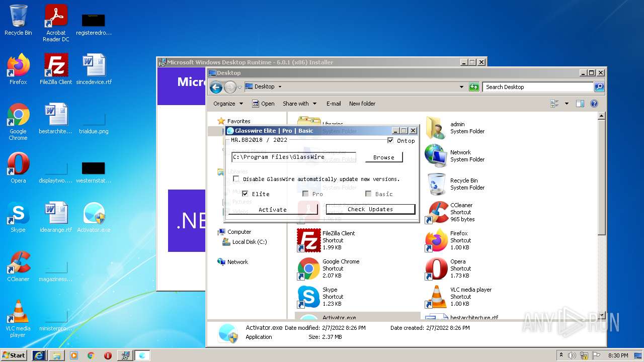Open change view dropdown arrow

567,104
